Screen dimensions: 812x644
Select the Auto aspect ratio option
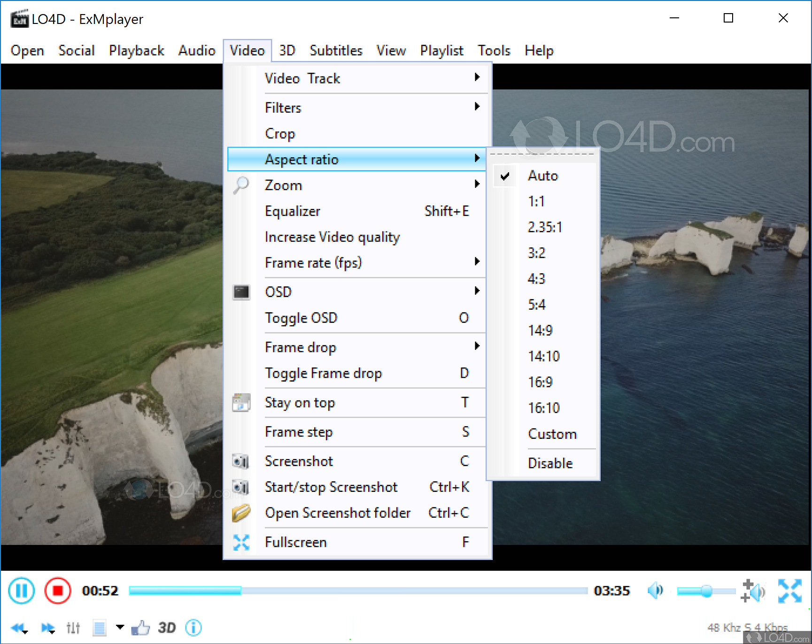point(543,176)
